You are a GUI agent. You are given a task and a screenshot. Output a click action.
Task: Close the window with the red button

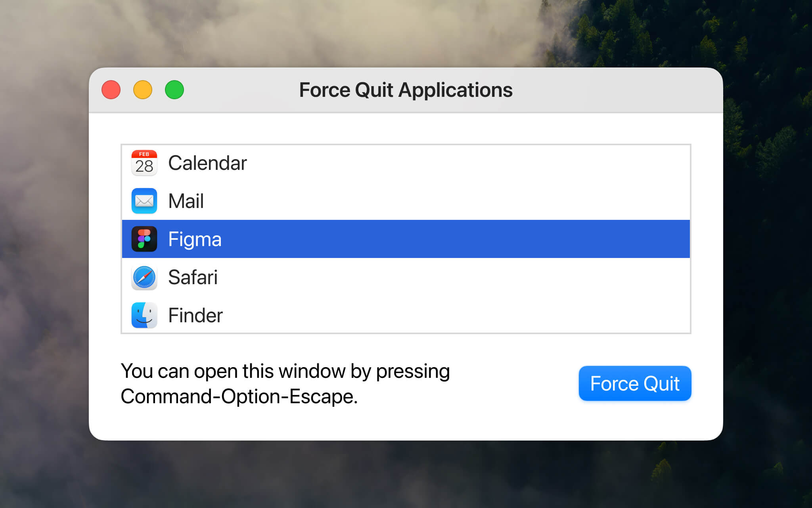click(111, 90)
